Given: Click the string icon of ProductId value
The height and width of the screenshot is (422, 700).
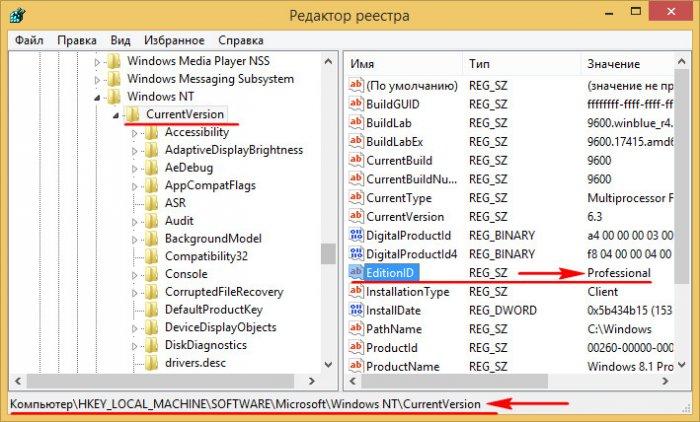Looking at the screenshot, I should 356,347.
